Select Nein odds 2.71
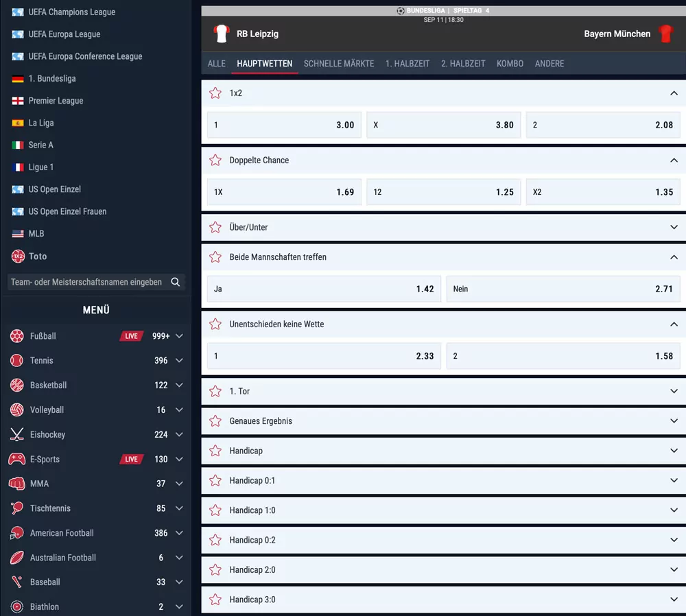686x616 pixels. [563, 289]
